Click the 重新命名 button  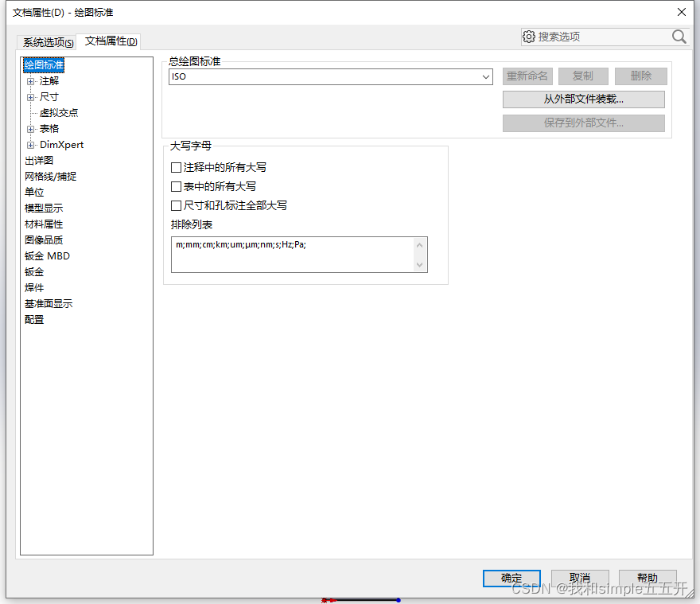[x=527, y=76]
